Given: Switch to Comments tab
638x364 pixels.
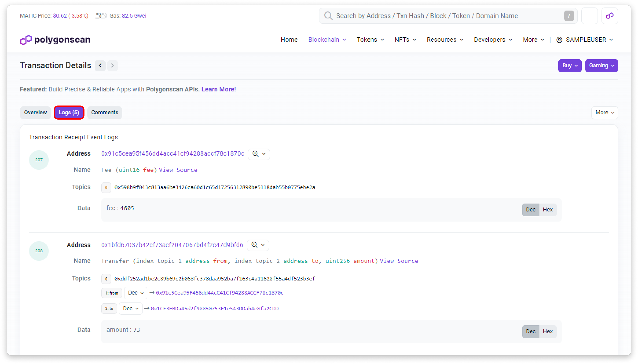Looking at the screenshot, I should tap(104, 113).
